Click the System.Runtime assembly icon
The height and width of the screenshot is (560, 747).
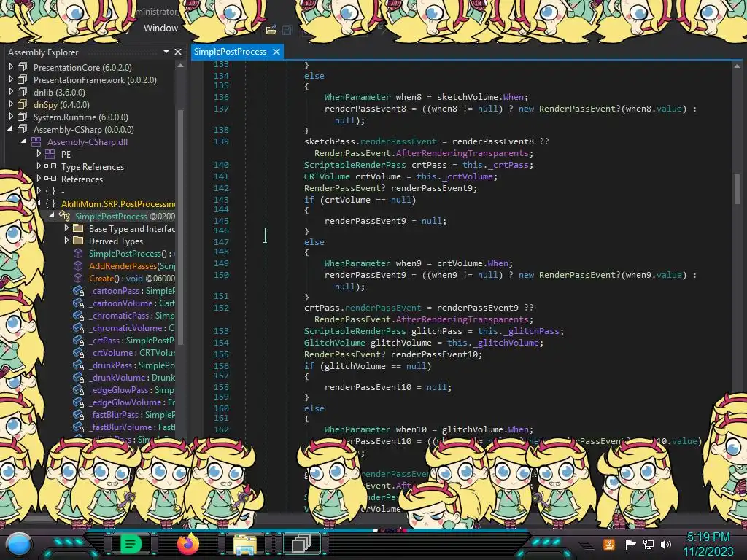click(23, 117)
